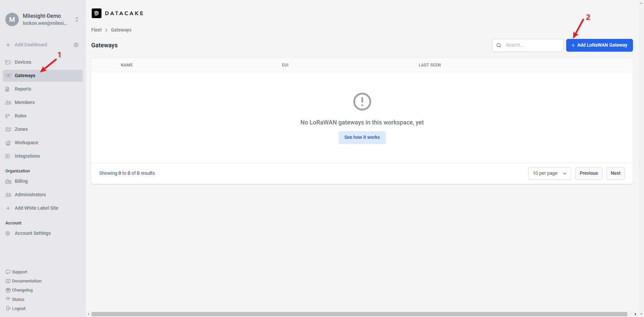Image resolution: width=644 pixels, height=317 pixels.
Task: Click the DATACAKE wordmark text
Action: pos(124,13)
